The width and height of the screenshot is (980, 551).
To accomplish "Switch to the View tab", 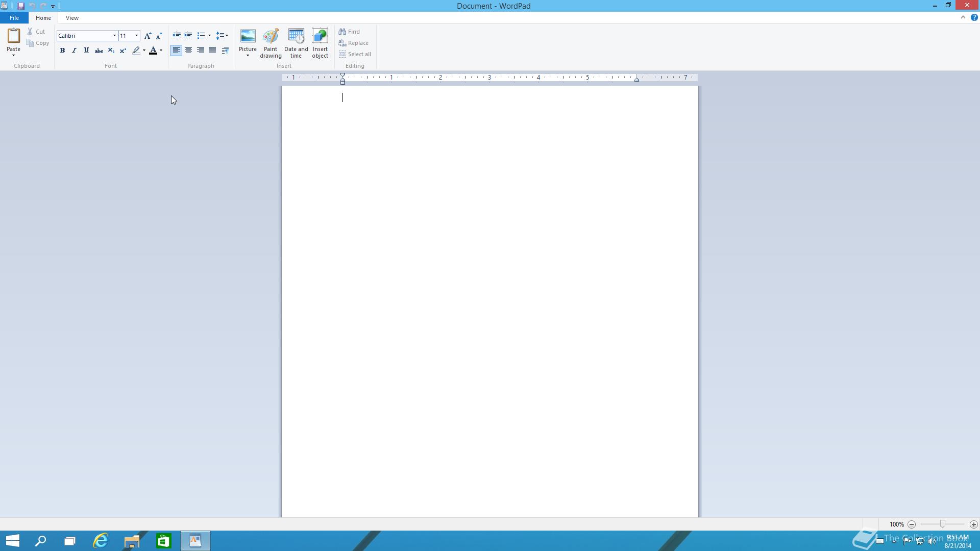I will (x=72, y=18).
